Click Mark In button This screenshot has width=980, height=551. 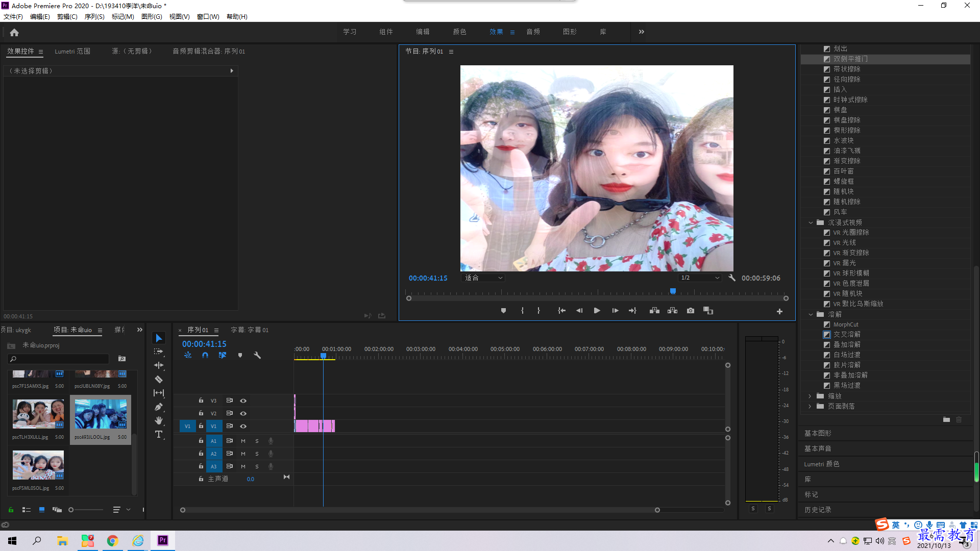[522, 311]
